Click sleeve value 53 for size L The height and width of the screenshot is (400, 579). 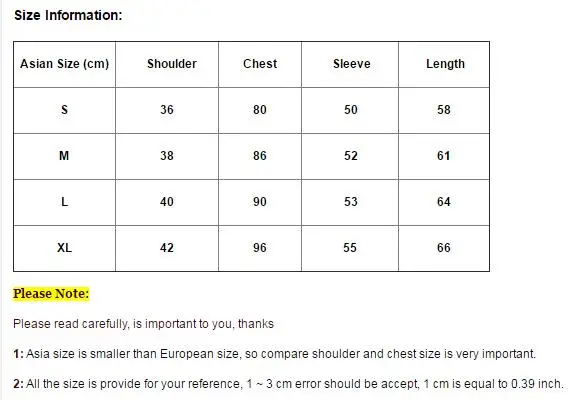point(351,202)
